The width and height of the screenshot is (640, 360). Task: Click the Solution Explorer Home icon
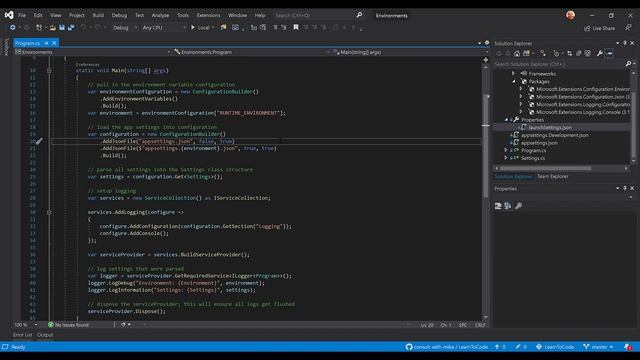517,53
